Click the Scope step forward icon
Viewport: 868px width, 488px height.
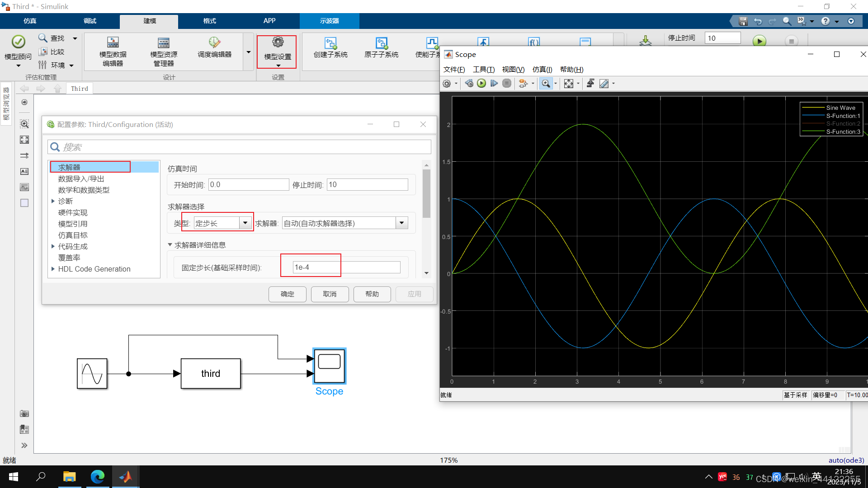pos(494,84)
